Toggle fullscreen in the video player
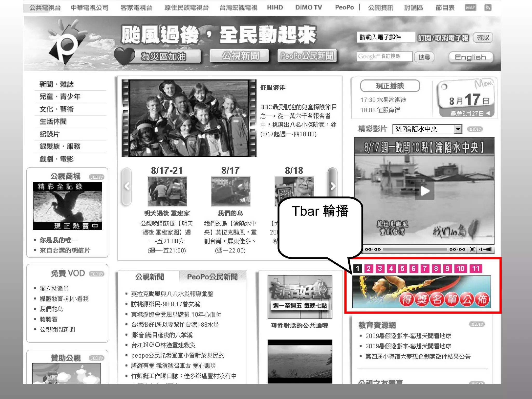532x399 pixels. [472, 249]
